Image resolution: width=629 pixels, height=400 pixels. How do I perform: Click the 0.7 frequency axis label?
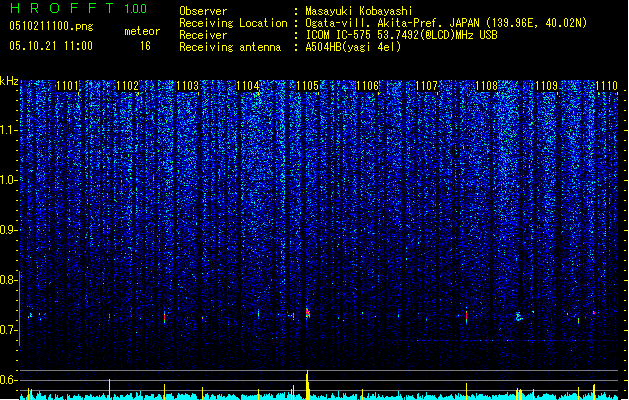pos(9,330)
